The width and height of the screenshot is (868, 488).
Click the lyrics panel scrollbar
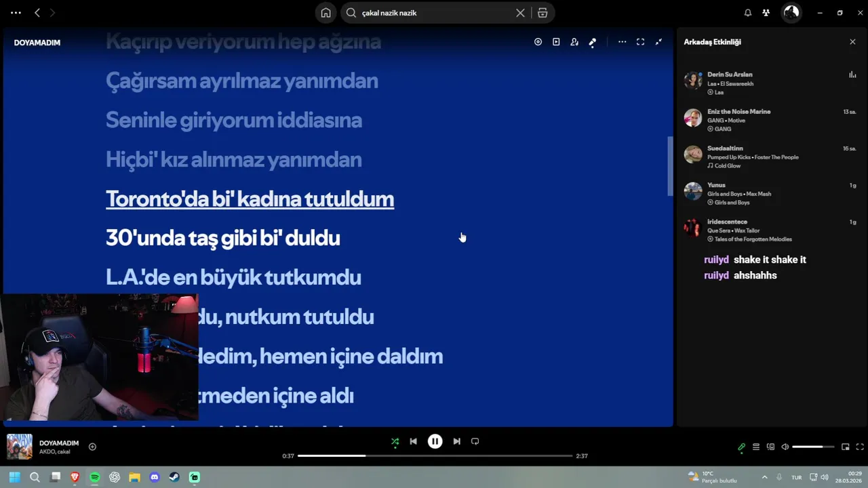[x=670, y=166]
